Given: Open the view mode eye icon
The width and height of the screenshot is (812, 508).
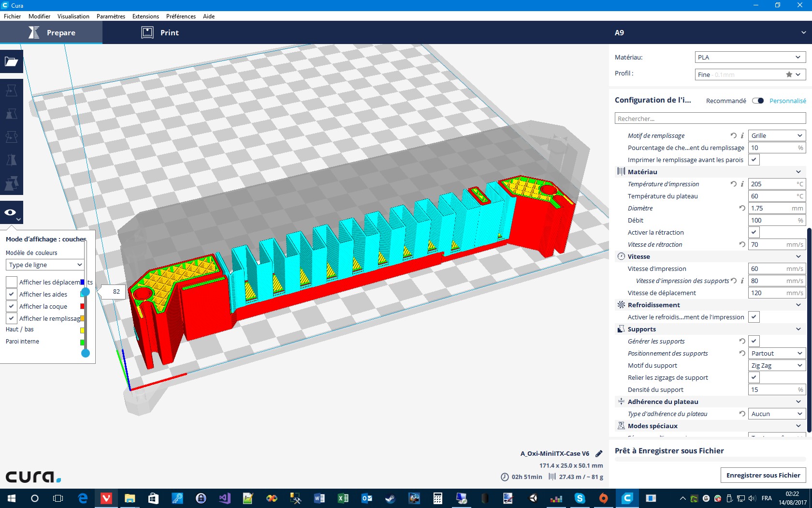Looking at the screenshot, I should (11, 212).
